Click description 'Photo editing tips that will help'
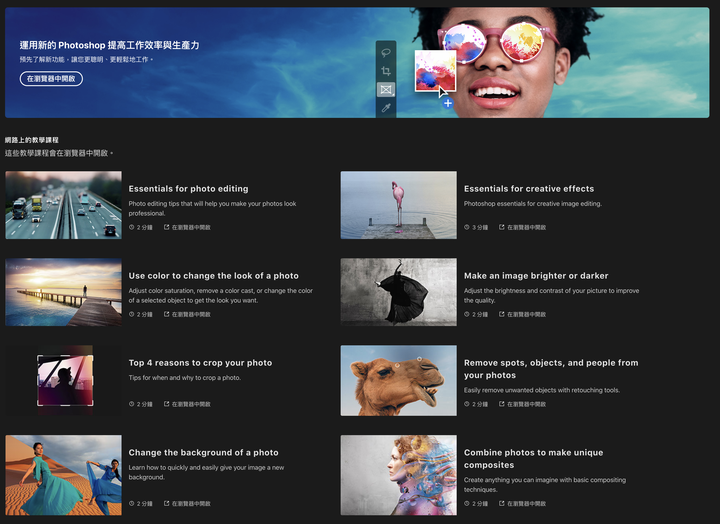This screenshot has width=720, height=524. [212, 208]
